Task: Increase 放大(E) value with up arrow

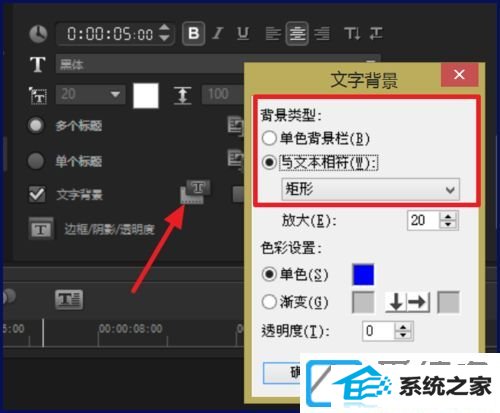Action: tap(448, 216)
